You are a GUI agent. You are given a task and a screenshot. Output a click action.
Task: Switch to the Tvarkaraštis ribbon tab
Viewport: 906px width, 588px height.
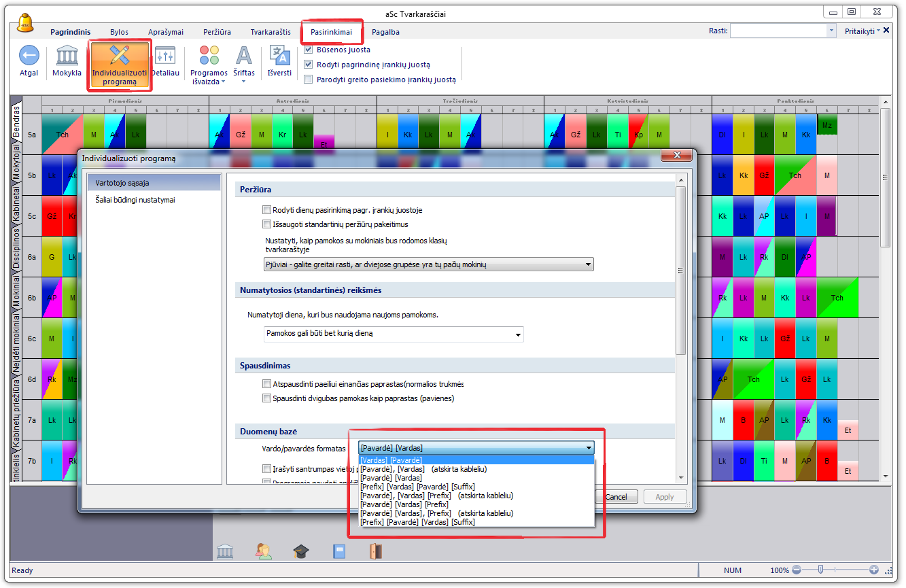coord(271,32)
